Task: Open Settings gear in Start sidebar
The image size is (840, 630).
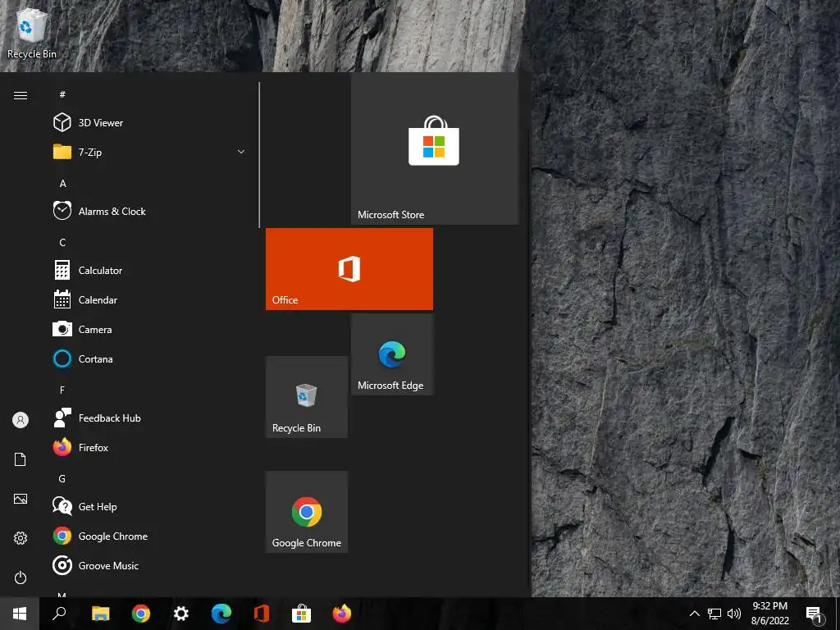Action: point(21,538)
